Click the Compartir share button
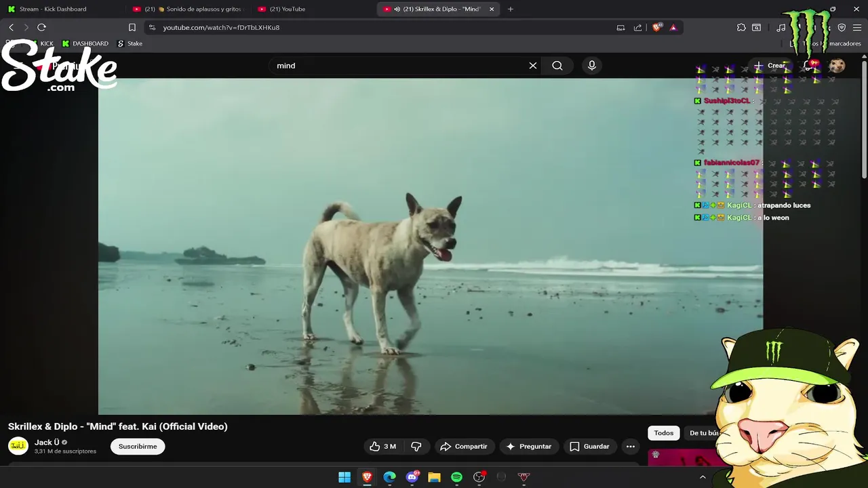Viewport: 868px width, 488px height. tap(465, 446)
